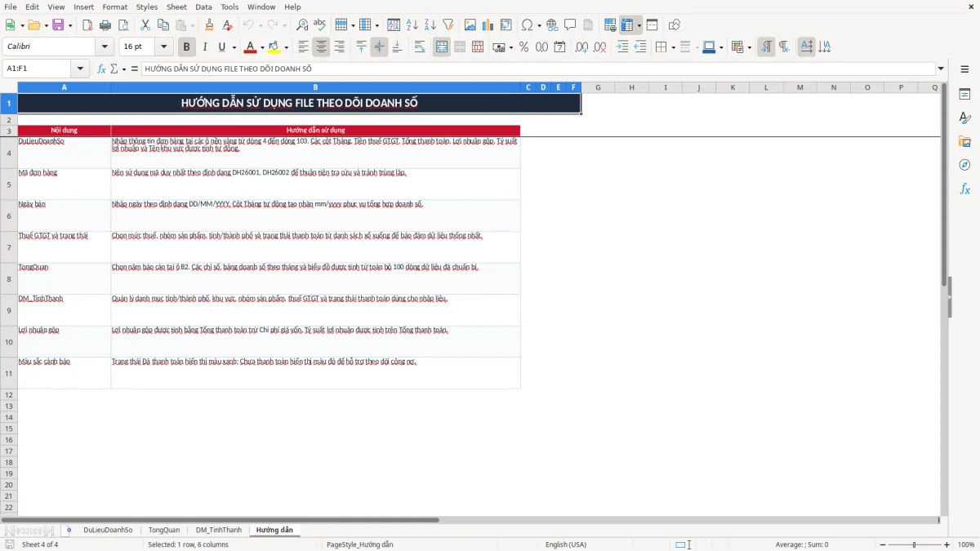Click Insert Special Character omega icon

click(527, 25)
